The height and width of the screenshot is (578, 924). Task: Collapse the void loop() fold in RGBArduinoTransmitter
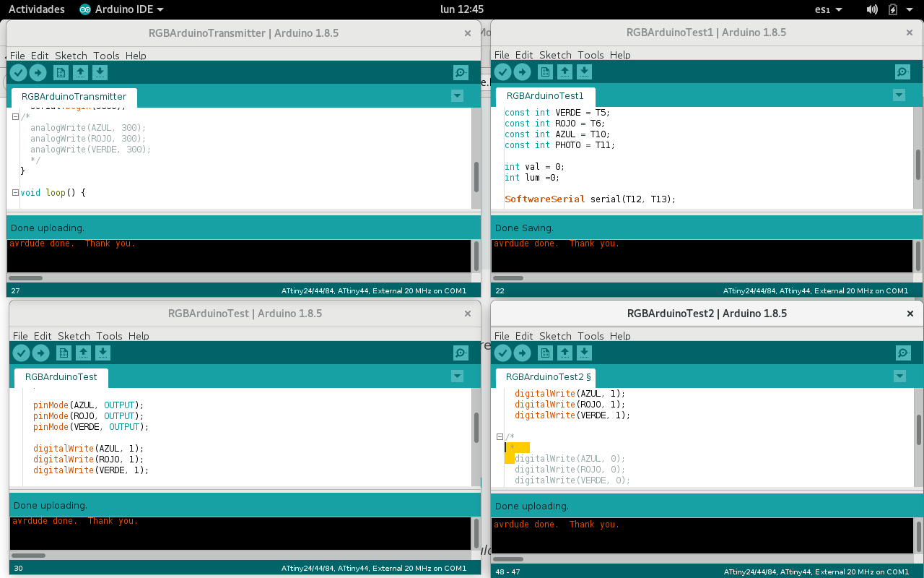point(15,192)
